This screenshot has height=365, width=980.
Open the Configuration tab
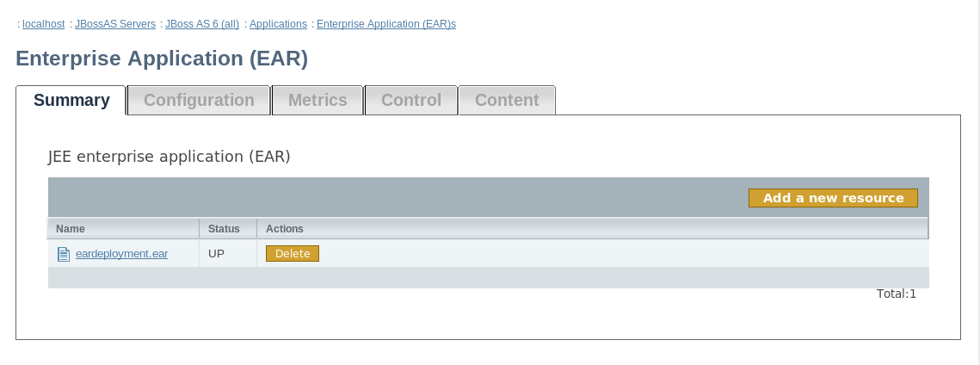point(199,101)
